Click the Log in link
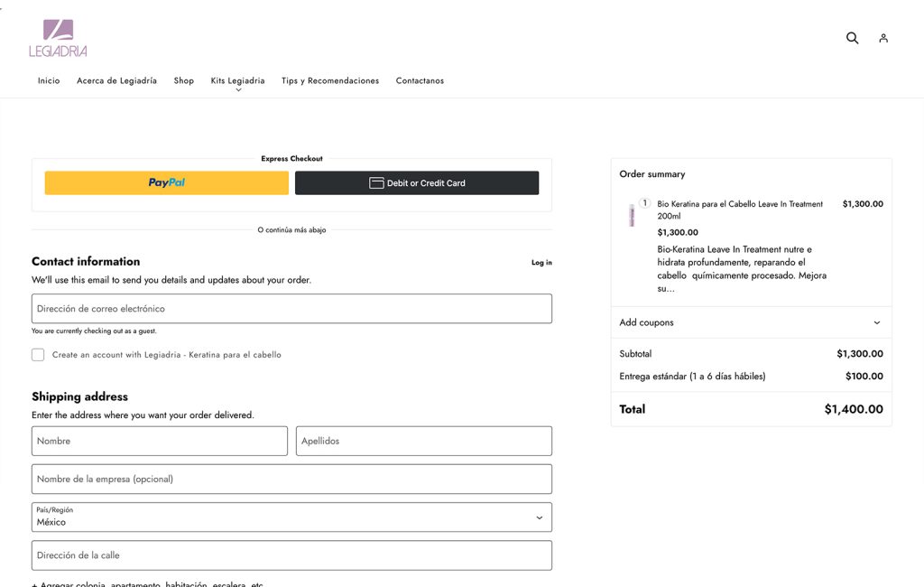The image size is (924, 587). 541,263
